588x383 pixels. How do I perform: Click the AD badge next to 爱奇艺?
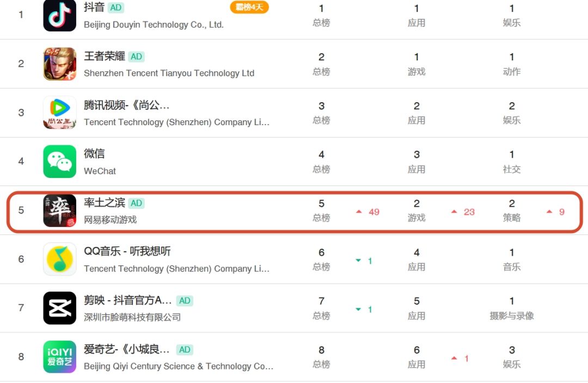pos(185,350)
